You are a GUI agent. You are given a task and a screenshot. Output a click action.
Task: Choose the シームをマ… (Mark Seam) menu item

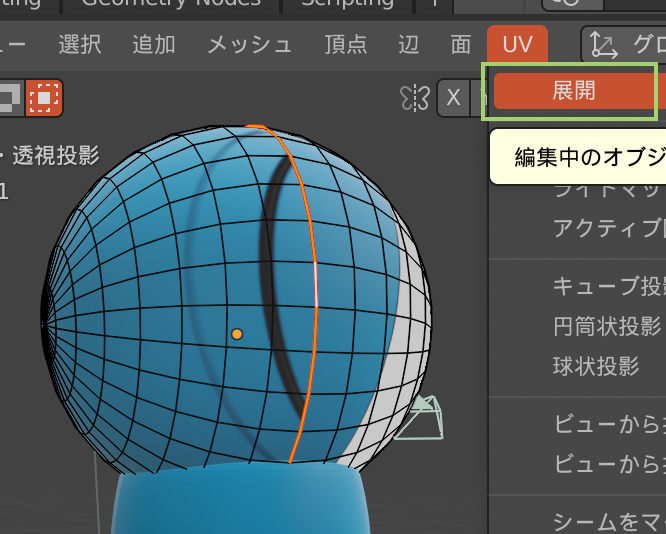click(609, 522)
